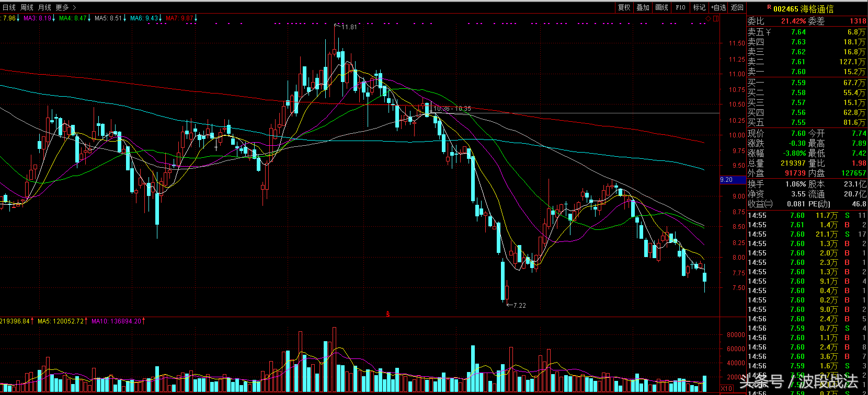Switch to the 日线 daily chart tab
This screenshot has width=868, height=395.
(x=9, y=7)
